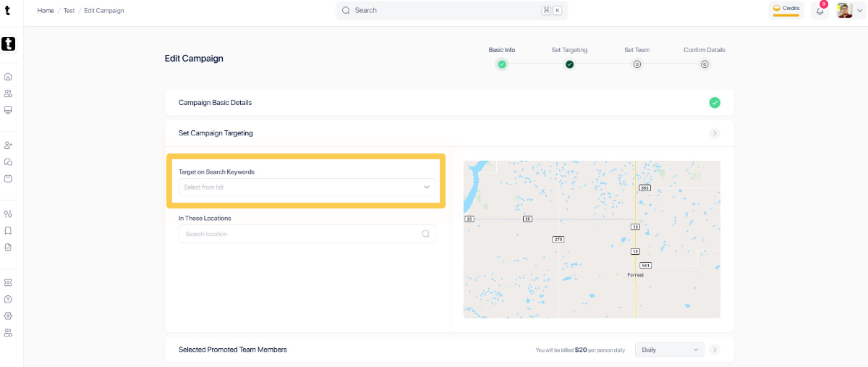Click the Basic Info step checkmark
The image size is (868, 367).
(502, 64)
